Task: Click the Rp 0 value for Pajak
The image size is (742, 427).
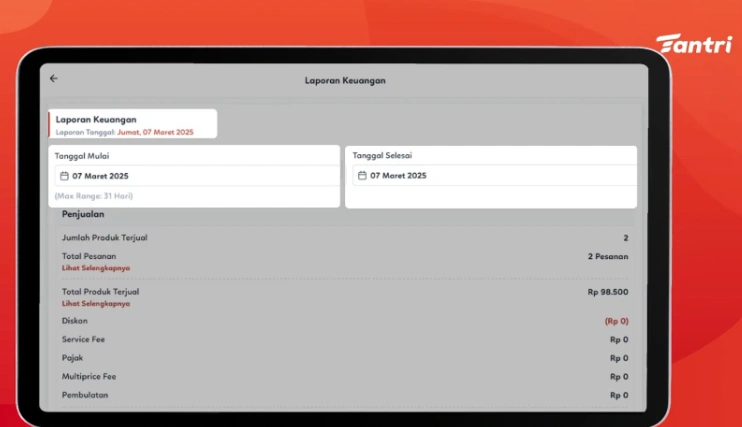Action: click(x=619, y=358)
